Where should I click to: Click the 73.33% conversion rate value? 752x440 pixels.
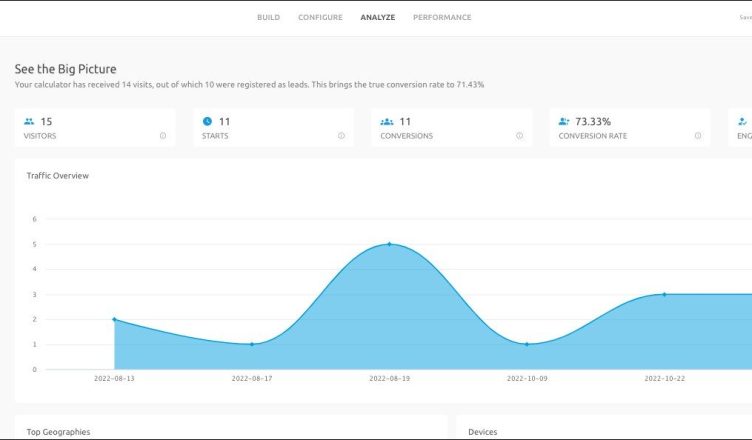coord(593,122)
